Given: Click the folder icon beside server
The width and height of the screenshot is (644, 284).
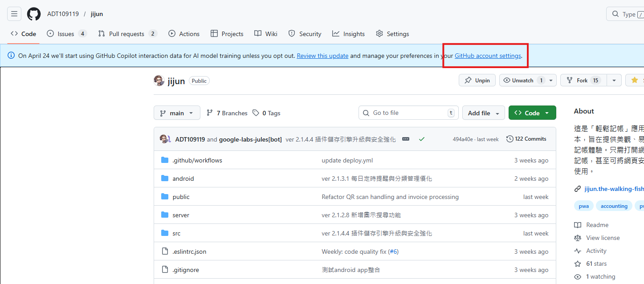Looking at the screenshot, I should click(x=165, y=215).
